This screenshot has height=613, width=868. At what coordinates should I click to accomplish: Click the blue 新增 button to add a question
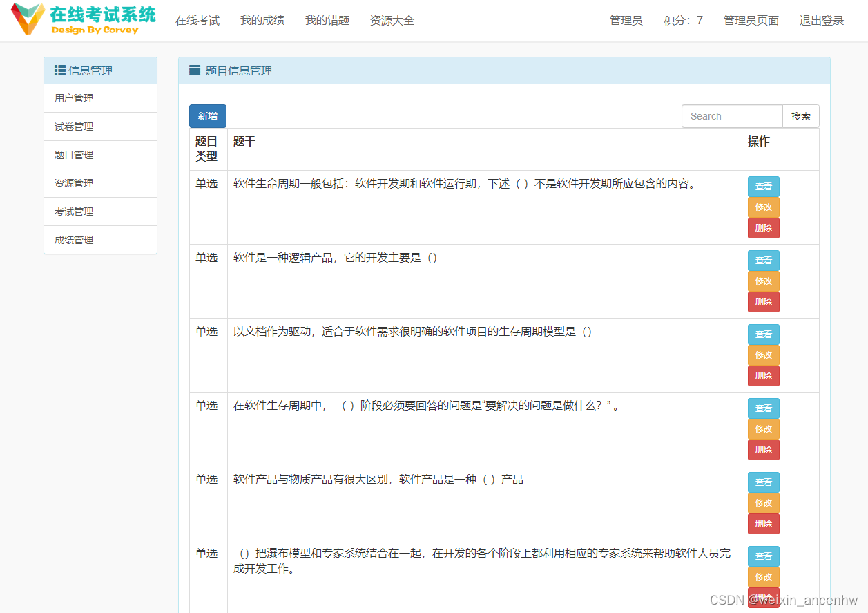point(207,116)
